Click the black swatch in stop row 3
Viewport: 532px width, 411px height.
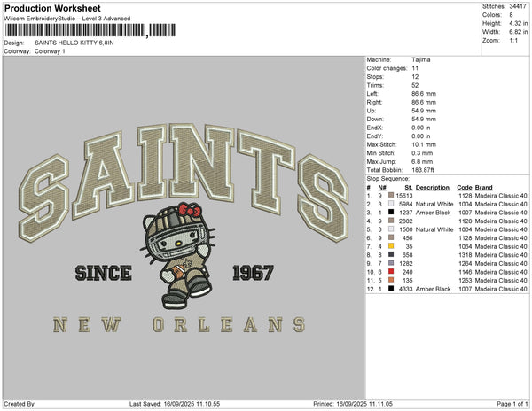click(x=391, y=212)
